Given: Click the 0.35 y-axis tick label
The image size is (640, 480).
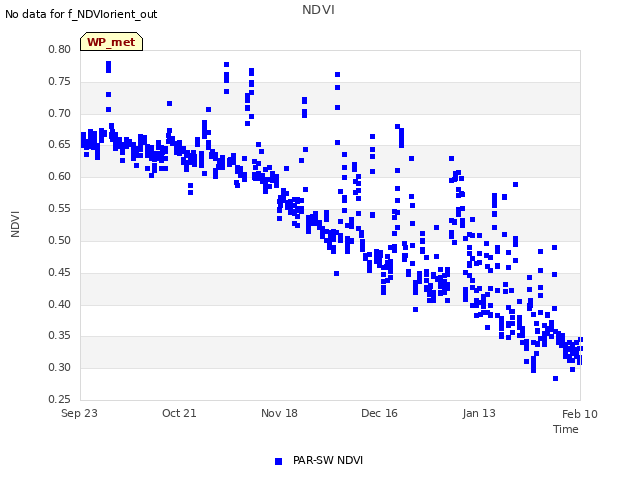Looking at the screenshot, I should 60,336.
